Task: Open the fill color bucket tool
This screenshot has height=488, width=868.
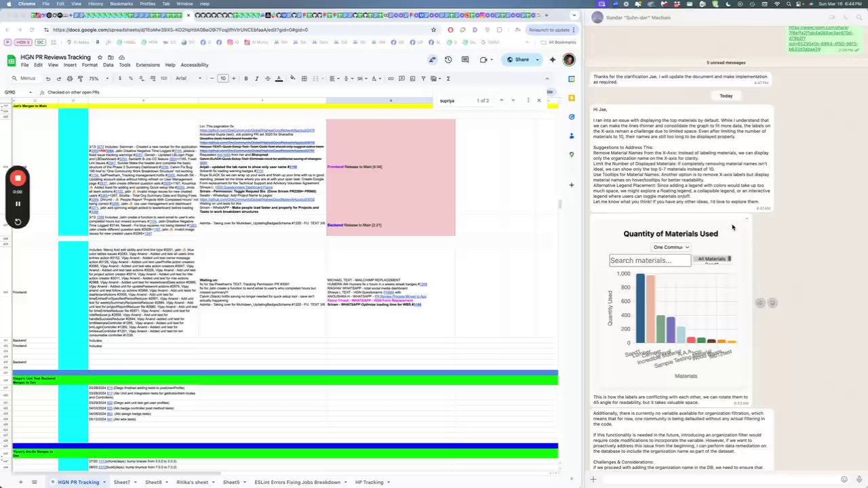Action: pyautogui.click(x=293, y=79)
